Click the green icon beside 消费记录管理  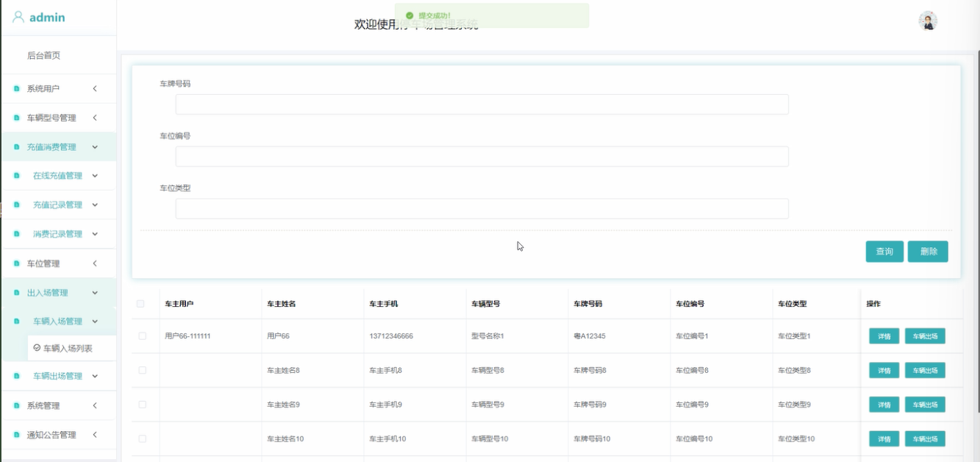click(x=17, y=234)
